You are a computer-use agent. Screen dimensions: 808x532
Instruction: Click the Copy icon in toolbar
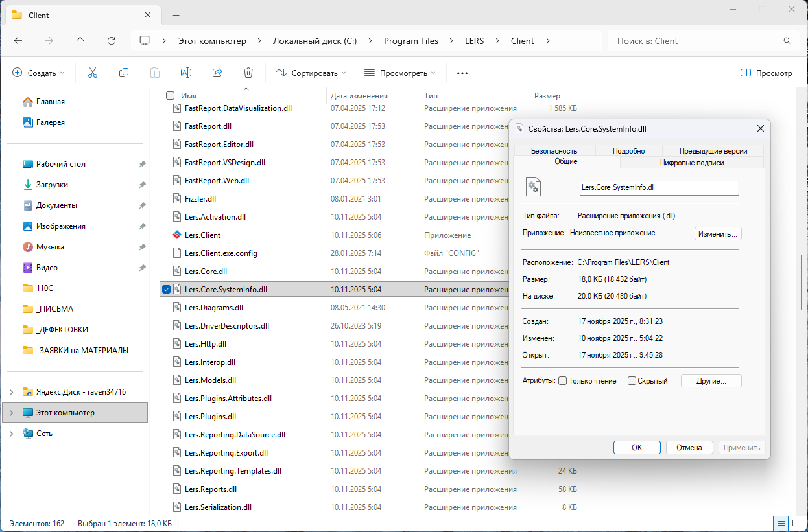(124, 73)
